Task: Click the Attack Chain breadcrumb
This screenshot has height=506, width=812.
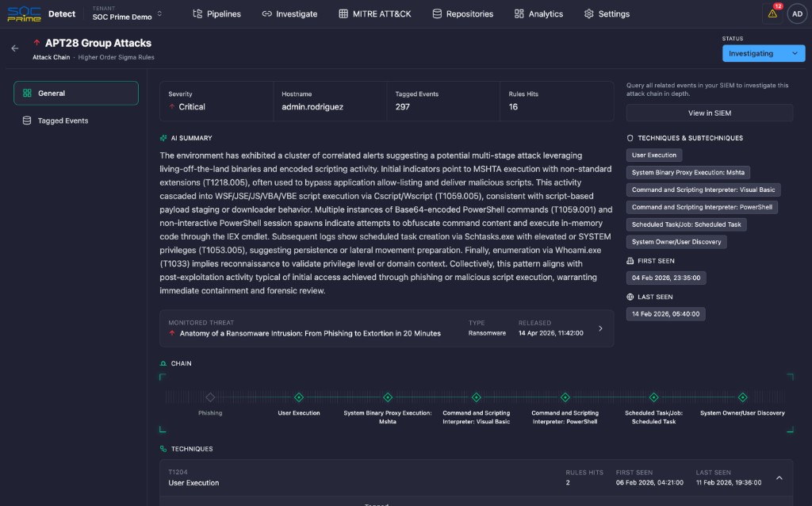Action: (x=52, y=57)
